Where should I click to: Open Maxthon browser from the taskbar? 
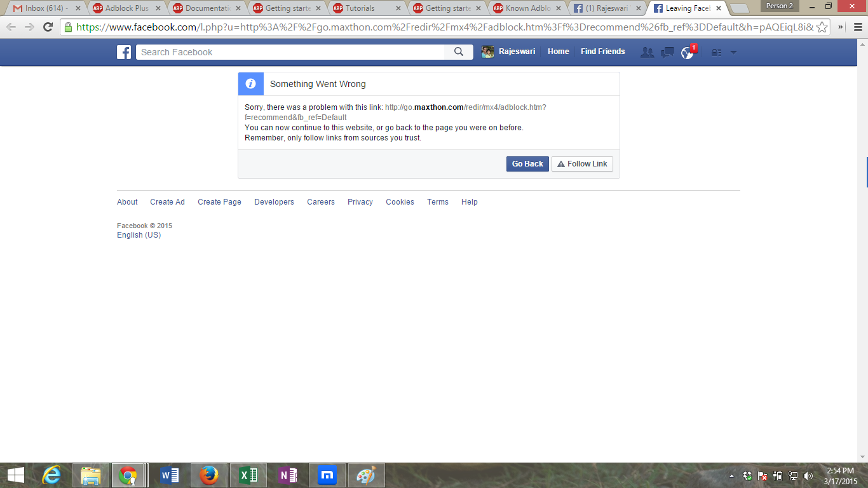point(327,475)
